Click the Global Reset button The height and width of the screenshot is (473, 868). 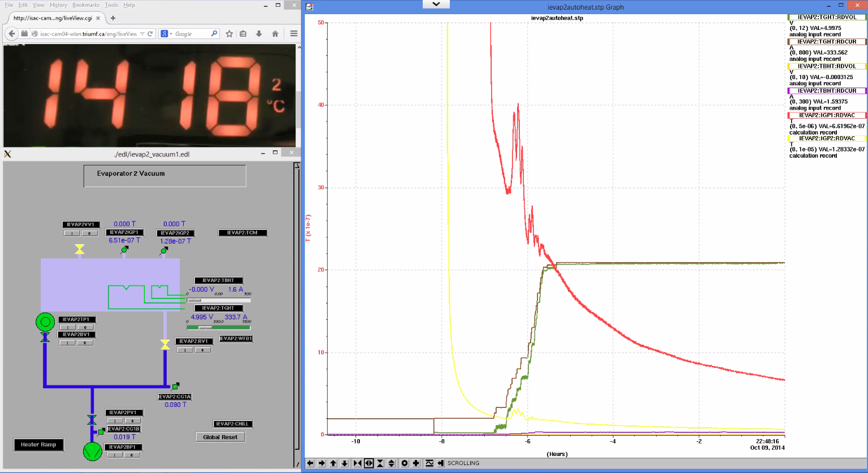pyautogui.click(x=220, y=437)
